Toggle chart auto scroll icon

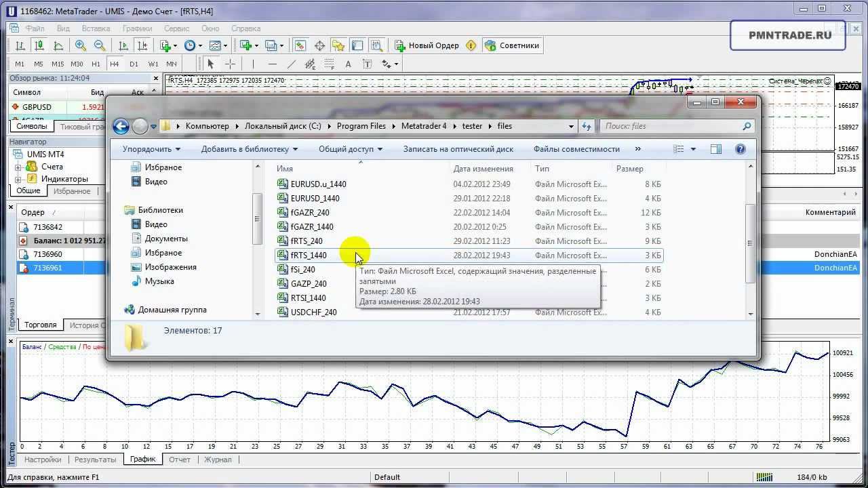click(123, 45)
